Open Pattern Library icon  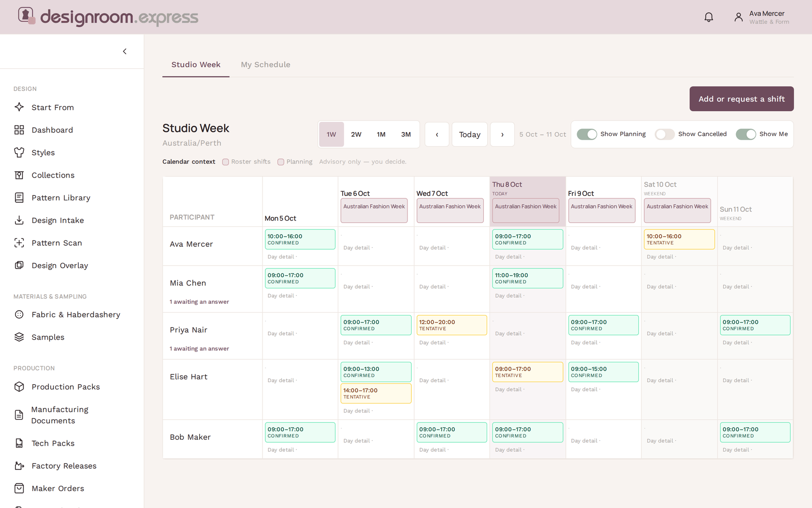19,197
